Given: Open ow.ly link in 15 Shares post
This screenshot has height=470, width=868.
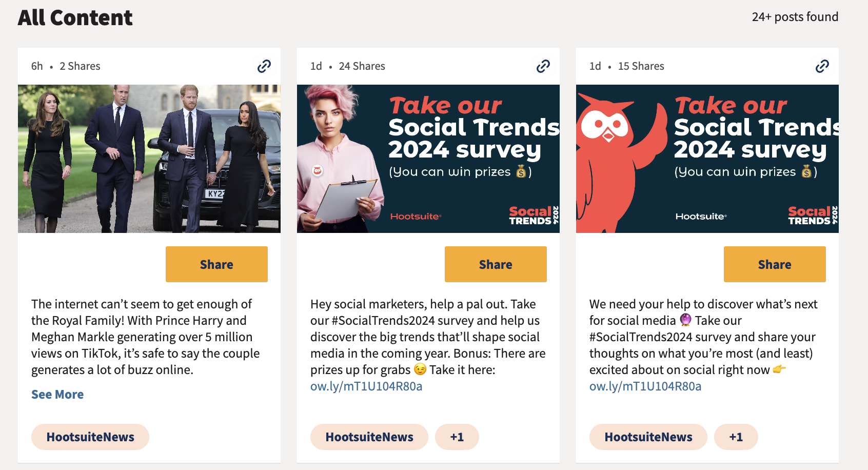Looking at the screenshot, I should tap(645, 386).
